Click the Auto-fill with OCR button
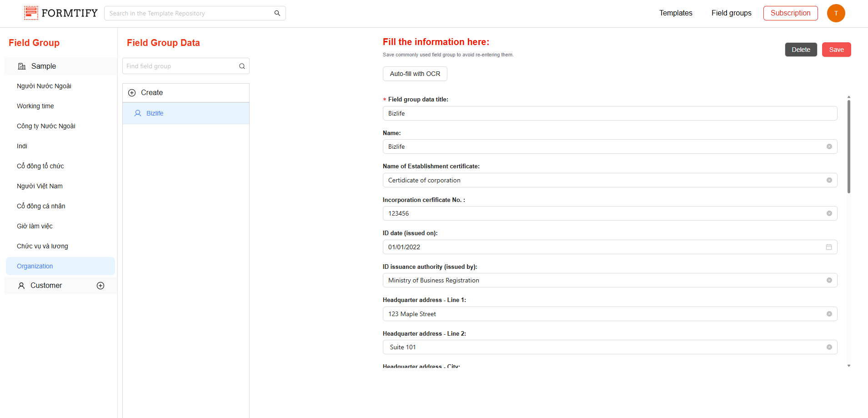 coord(415,74)
